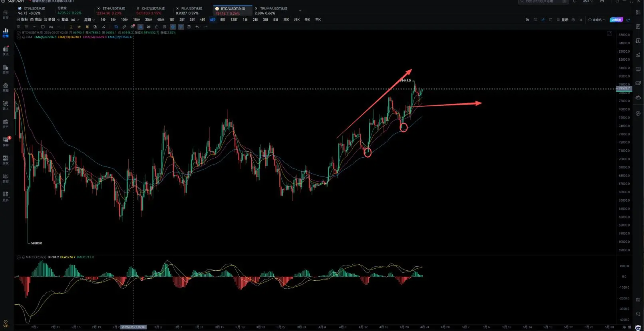Select the 1日 timeframe
This screenshot has height=331, width=644.
tap(245, 20)
